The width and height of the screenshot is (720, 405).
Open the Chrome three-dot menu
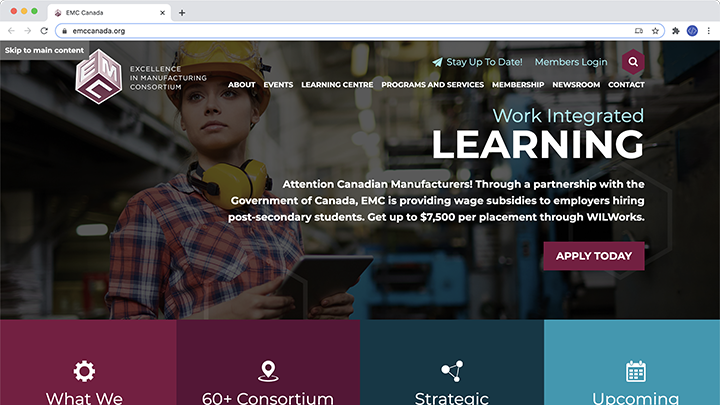point(709,31)
